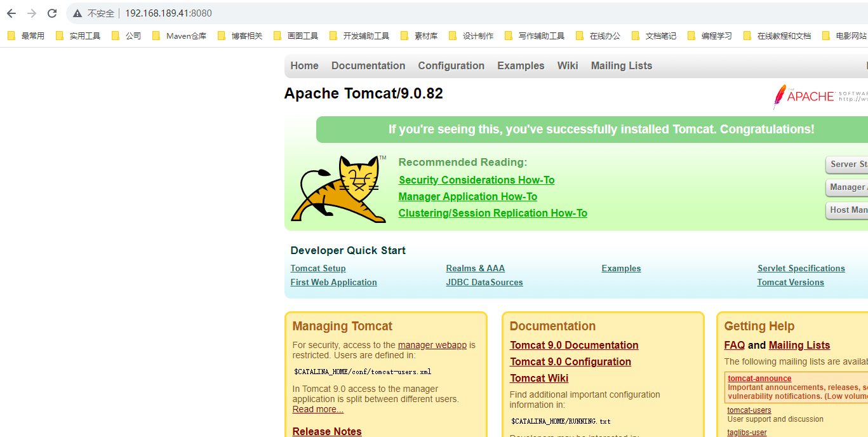Open the Tomcat Wiki link
Image resolution: width=868 pixels, height=437 pixels.
pos(539,378)
